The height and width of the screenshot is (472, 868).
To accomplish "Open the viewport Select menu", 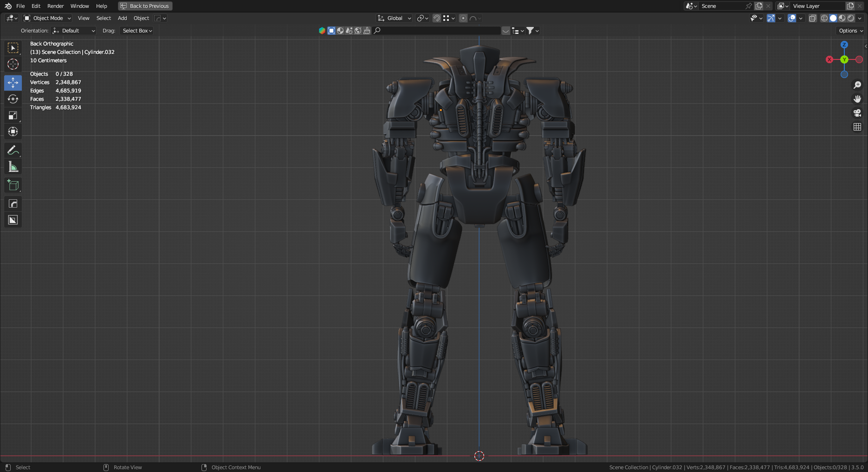I will click(x=104, y=18).
